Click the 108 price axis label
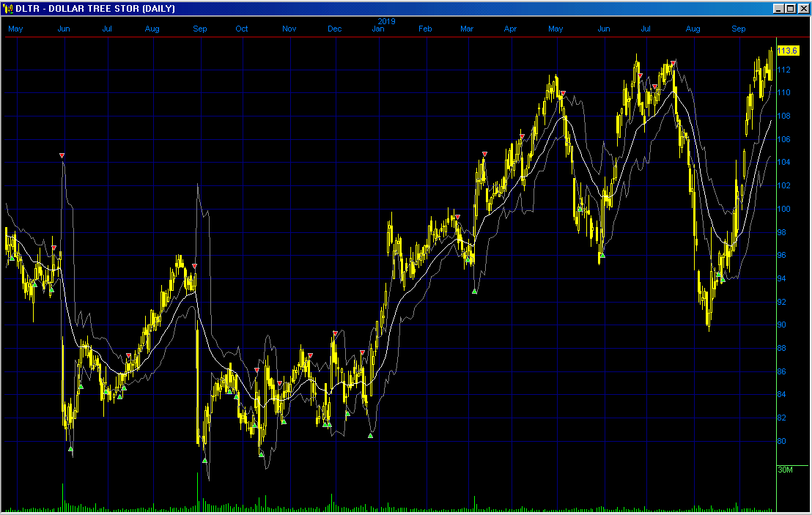Image resolution: width=812 pixels, height=515 pixels. pyautogui.click(x=783, y=116)
